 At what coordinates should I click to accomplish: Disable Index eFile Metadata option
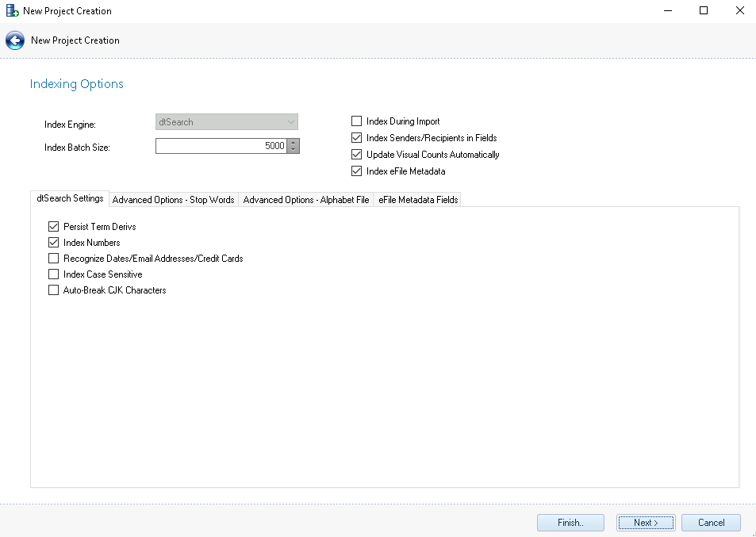pyautogui.click(x=356, y=171)
